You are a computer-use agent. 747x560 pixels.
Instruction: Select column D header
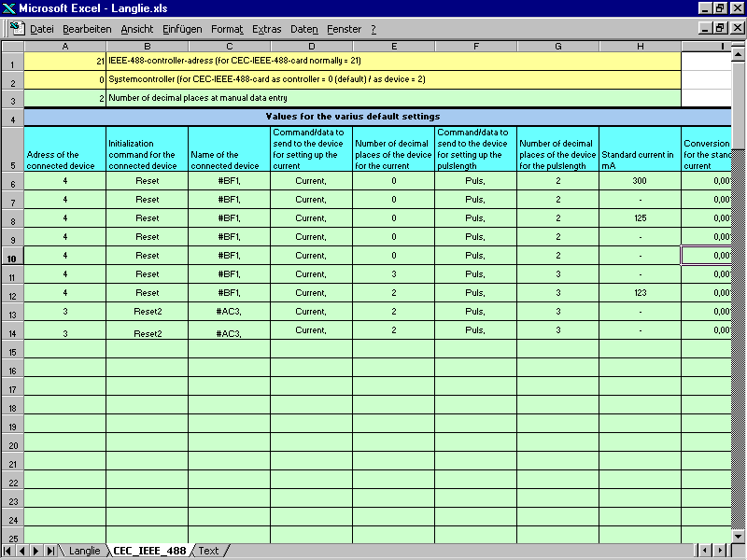pyautogui.click(x=312, y=46)
